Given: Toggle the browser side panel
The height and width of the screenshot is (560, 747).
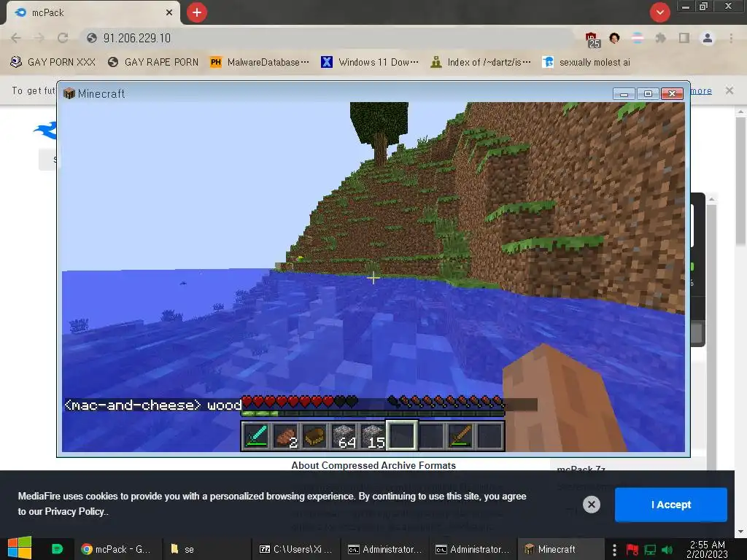Looking at the screenshot, I should pyautogui.click(x=684, y=38).
